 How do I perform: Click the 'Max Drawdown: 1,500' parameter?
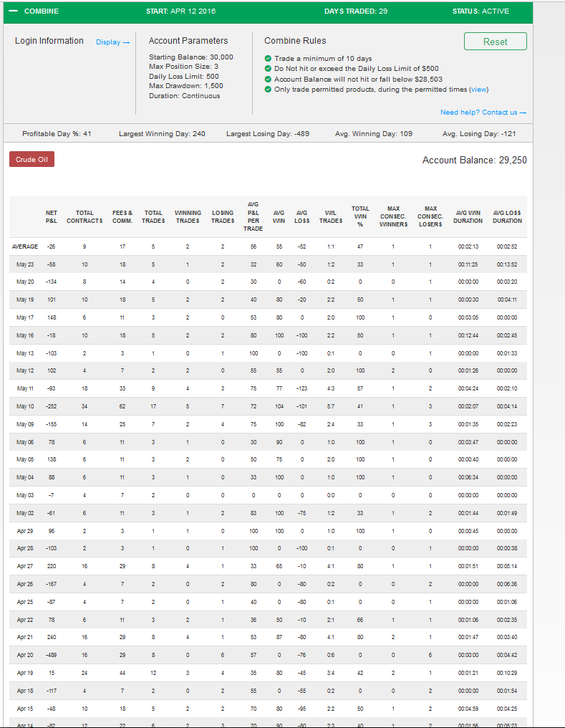point(186,86)
